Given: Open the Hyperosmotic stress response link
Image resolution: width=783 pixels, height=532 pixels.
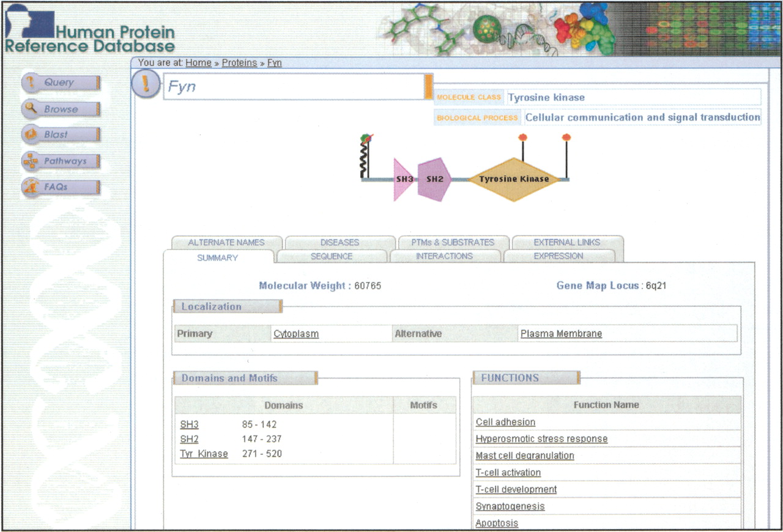Looking at the screenshot, I should click(x=542, y=439).
